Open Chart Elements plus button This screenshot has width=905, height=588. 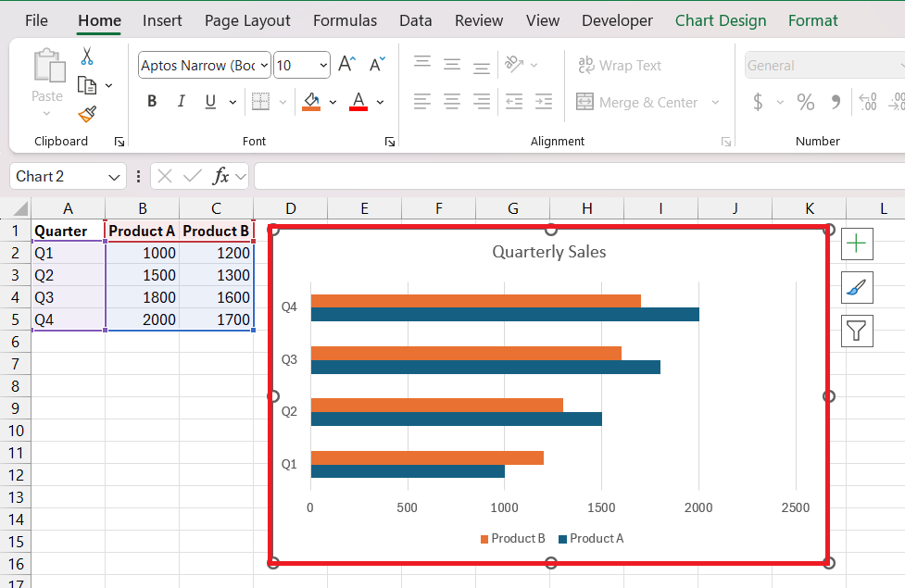pyautogui.click(x=857, y=244)
